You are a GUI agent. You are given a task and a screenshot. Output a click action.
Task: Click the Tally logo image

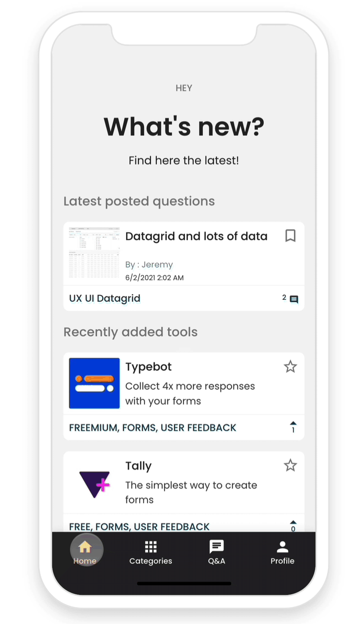(x=94, y=482)
